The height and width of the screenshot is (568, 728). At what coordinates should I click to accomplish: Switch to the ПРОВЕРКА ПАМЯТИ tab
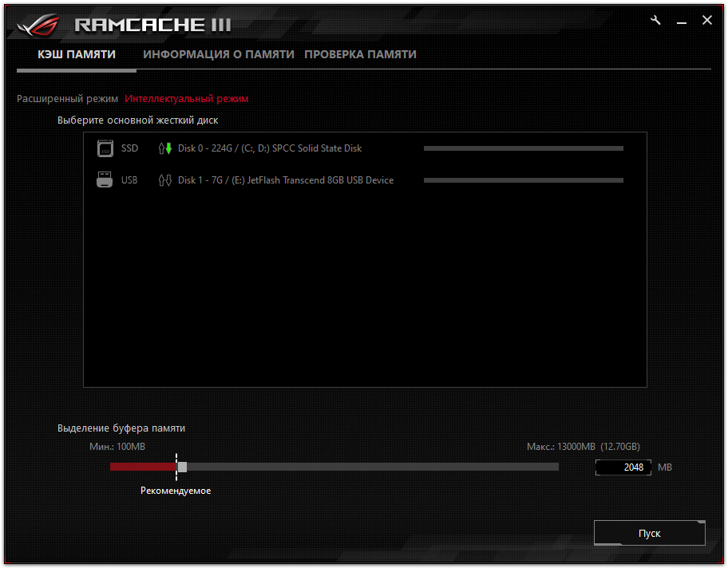point(359,54)
